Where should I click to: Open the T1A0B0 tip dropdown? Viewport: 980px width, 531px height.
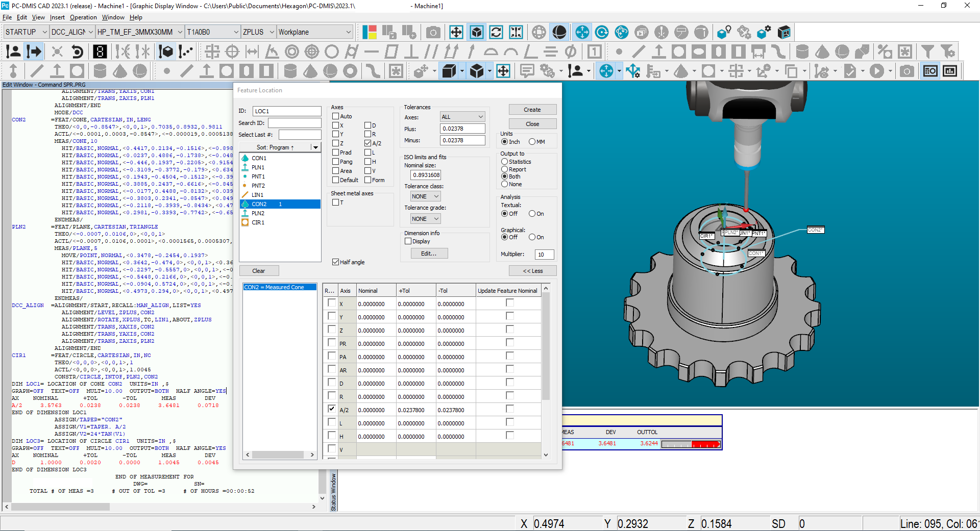[212, 32]
